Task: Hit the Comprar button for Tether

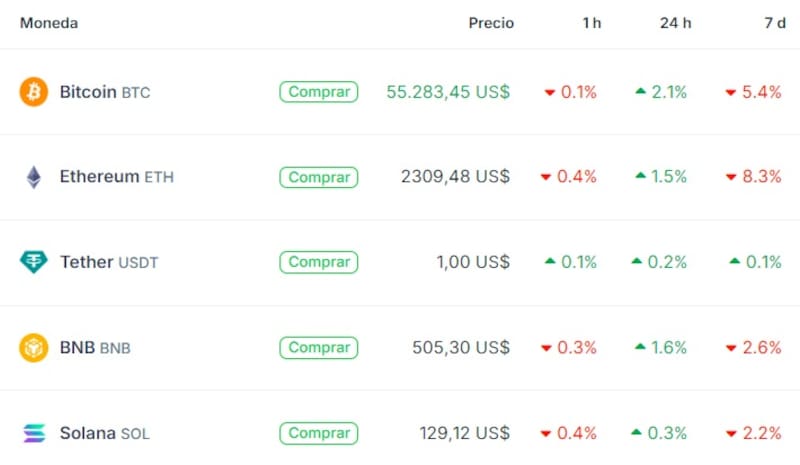Action: coord(319,262)
